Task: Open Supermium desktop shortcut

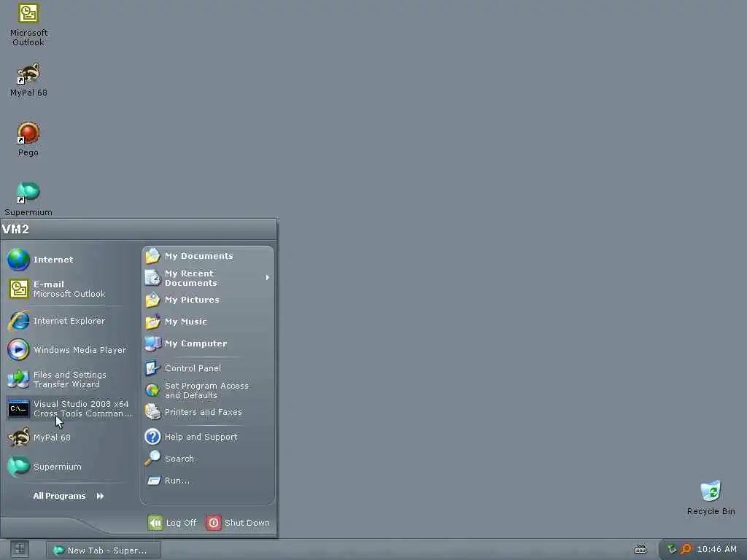Action: click(28, 198)
